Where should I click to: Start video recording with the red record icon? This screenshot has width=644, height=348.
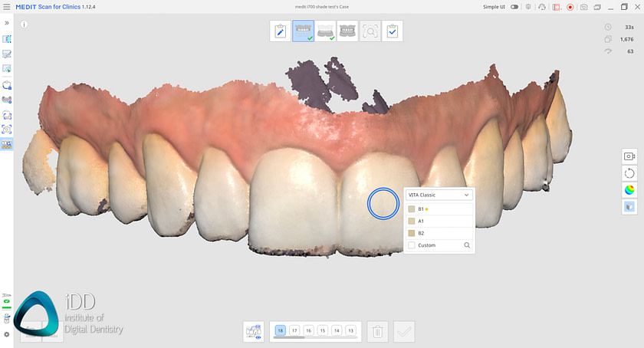pos(570,7)
